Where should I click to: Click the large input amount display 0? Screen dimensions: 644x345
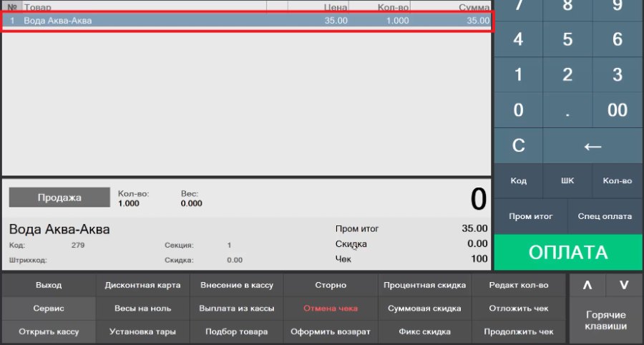point(479,200)
